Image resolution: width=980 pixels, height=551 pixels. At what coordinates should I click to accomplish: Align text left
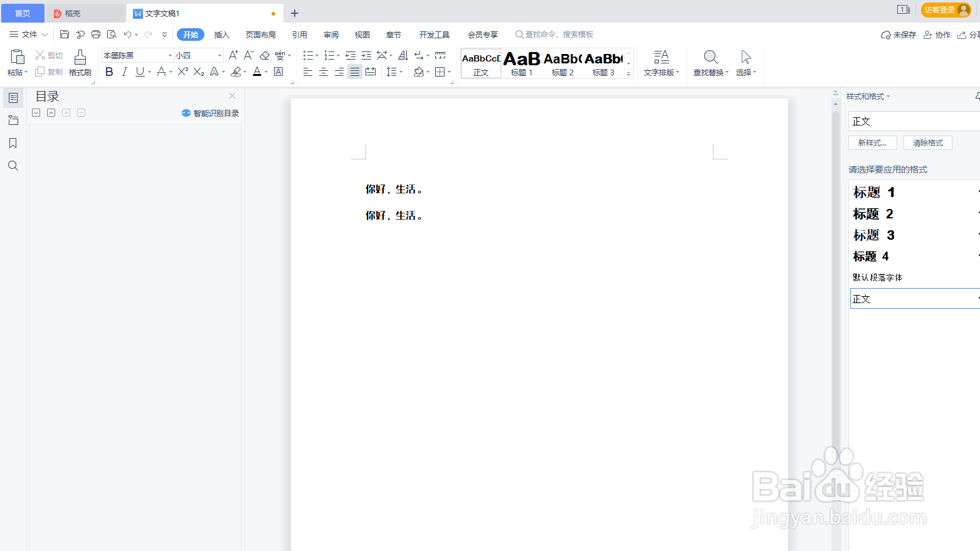tap(308, 72)
